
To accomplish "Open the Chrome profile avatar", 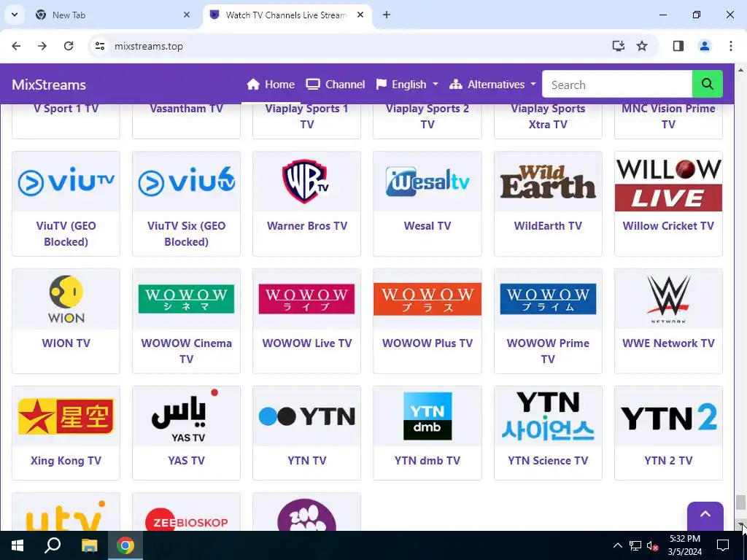I will click(704, 46).
